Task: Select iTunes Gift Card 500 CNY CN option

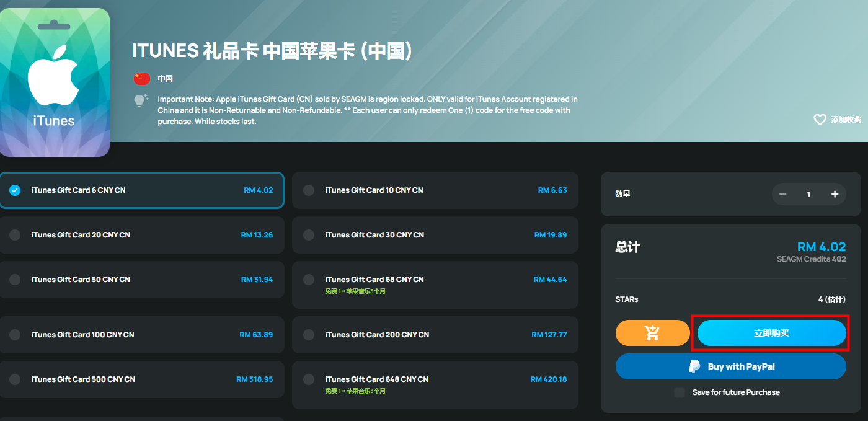Action: (x=142, y=379)
